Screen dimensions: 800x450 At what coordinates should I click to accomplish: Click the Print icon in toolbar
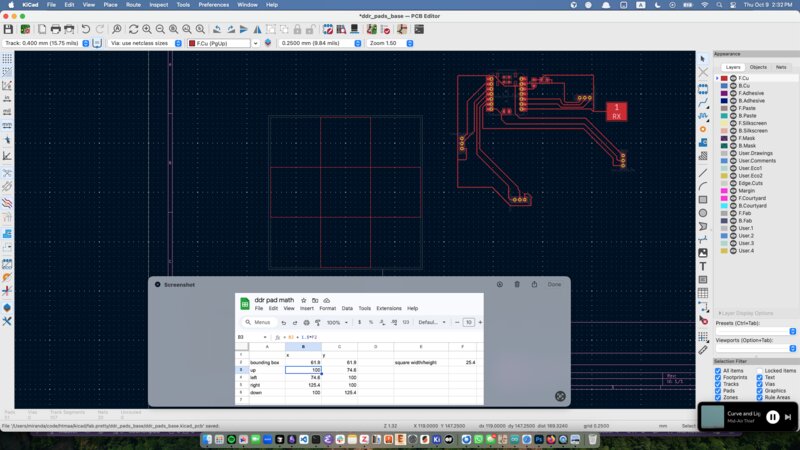(x=55, y=30)
